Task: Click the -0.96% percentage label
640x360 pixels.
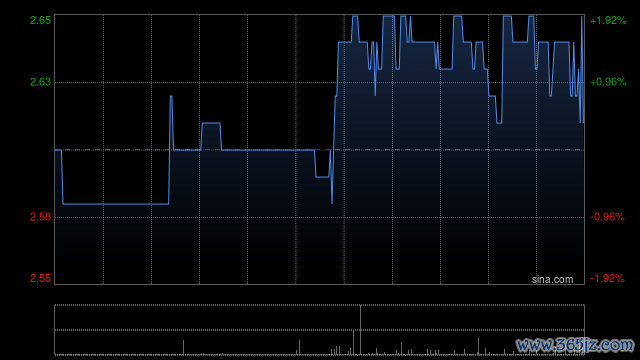Action: coord(607,217)
